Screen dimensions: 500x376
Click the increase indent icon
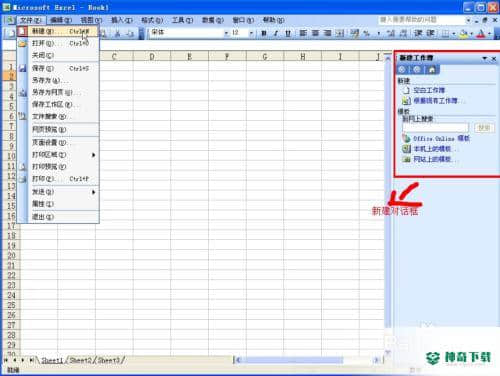[x=430, y=33]
